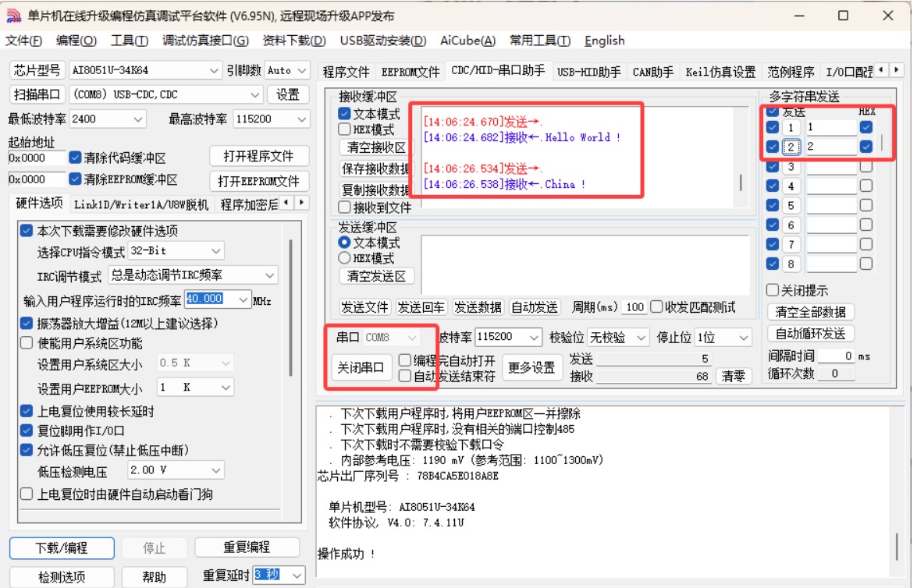Enable 收发匹配测试 checkbox
917x588 pixels.
click(x=657, y=306)
